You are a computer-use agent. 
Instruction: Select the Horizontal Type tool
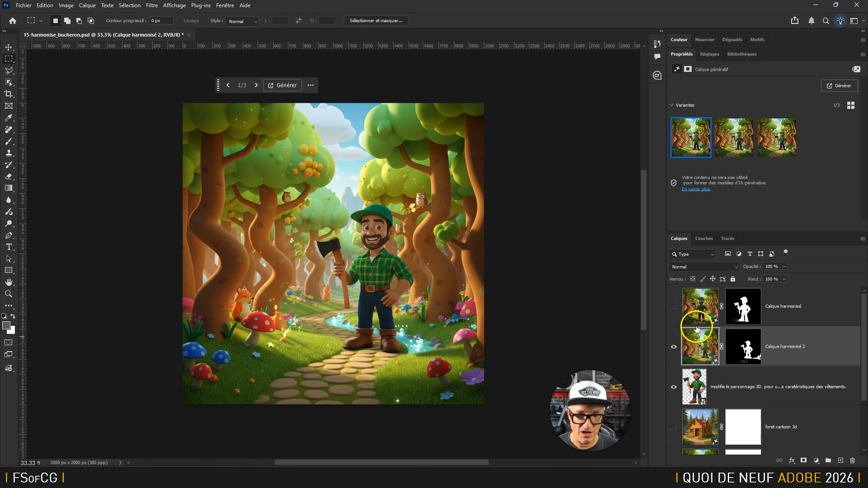pos(9,247)
